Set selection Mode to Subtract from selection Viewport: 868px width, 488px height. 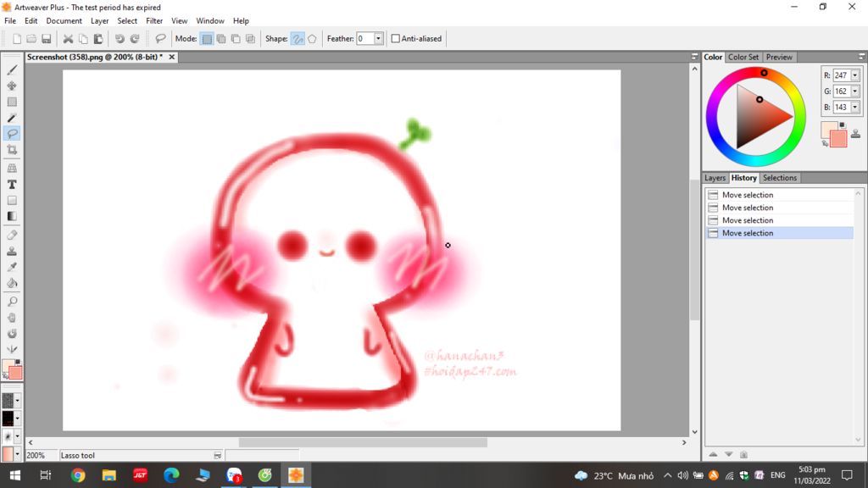[x=236, y=39]
